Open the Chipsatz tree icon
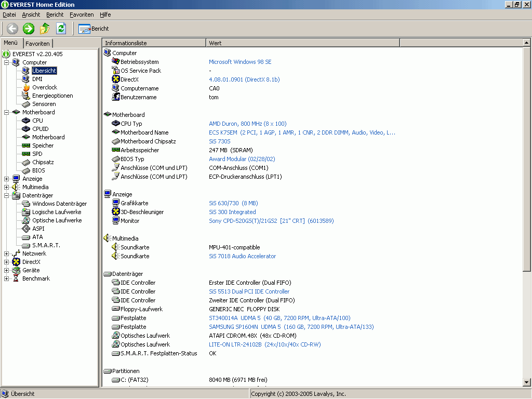Viewport: 532px width, 399px height. pos(26,162)
